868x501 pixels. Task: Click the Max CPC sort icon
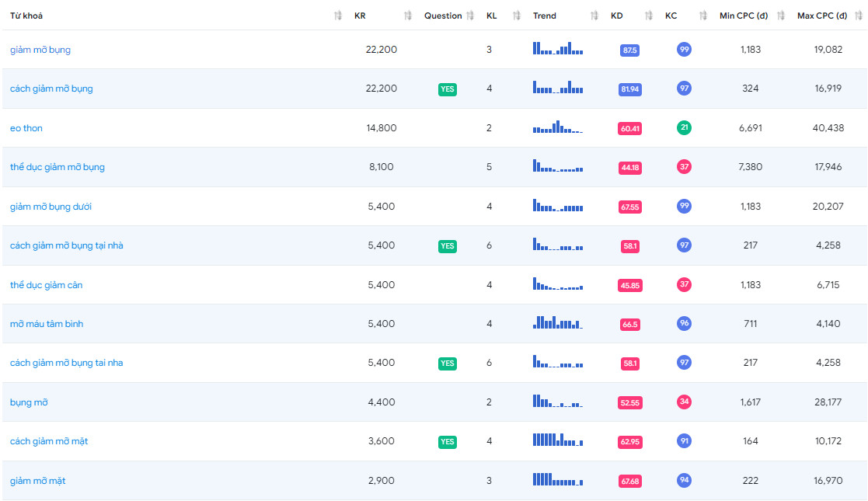coord(859,16)
